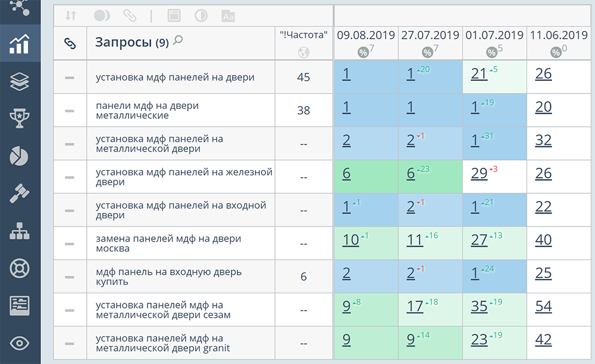The width and height of the screenshot is (595, 364).
Task: Expand the 09.08.2019 percent column options
Action: pyautogui.click(x=363, y=52)
